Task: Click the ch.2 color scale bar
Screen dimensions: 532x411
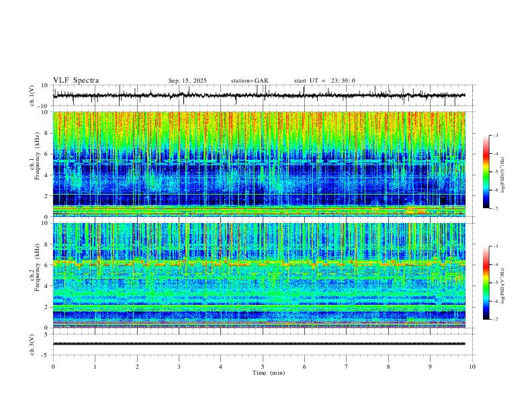Action: tap(486, 283)
